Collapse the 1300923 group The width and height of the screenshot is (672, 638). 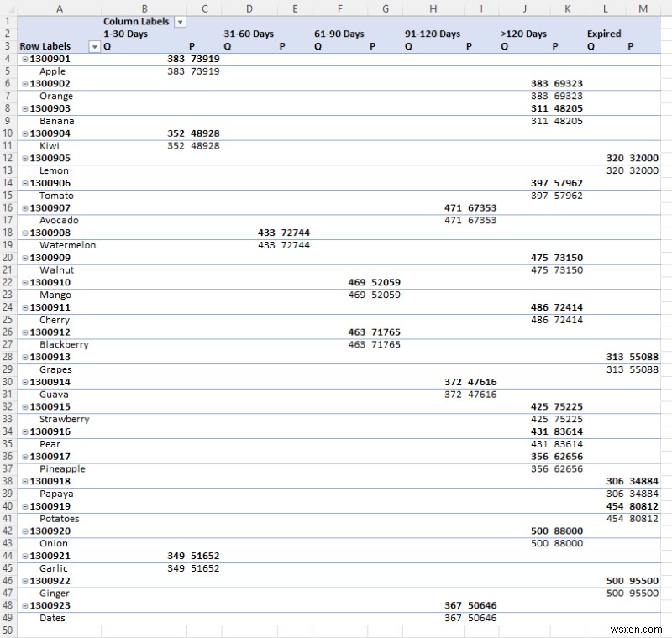pyautogui.click(x=26, y=605)
